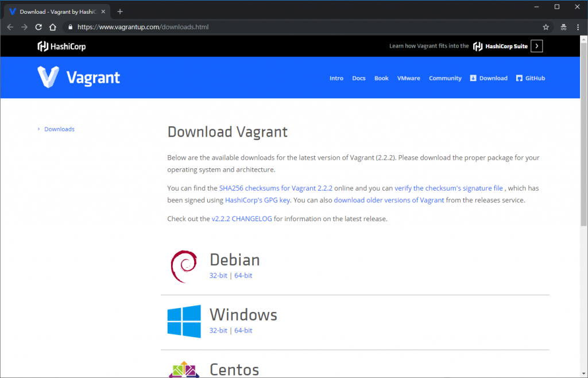588x378 pixels.
Task: Click the HashiCorp Suite arrow button
Action: coord(537,46)
